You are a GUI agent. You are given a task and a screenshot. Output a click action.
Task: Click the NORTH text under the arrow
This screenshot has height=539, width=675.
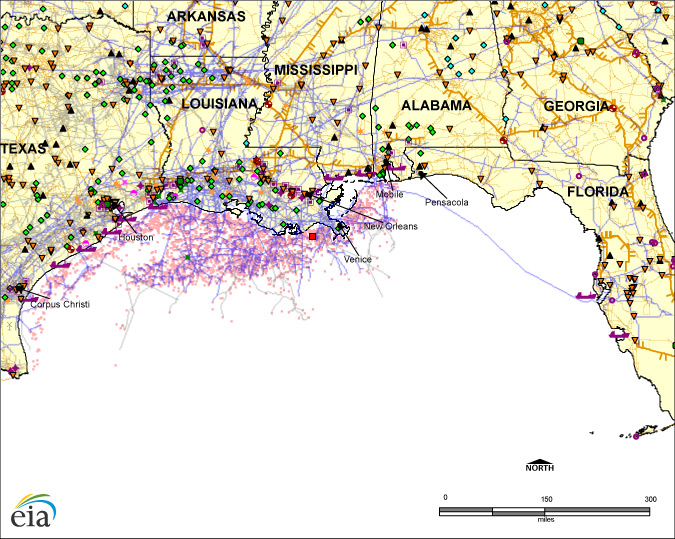point(540,468)
